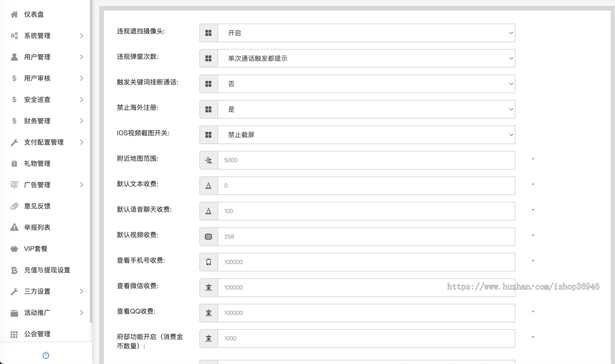This screenshot has height=364, width=615.
Task: Click the grid icon beside 公会管理
Action: [x=14, y=334]
